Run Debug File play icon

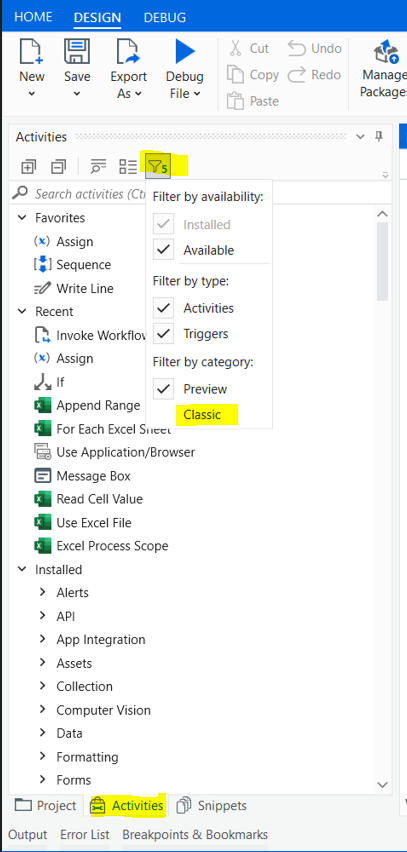[185, 52]
